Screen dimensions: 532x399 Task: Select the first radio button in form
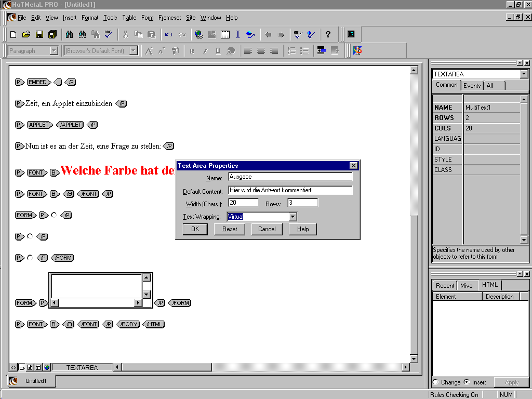54,215
